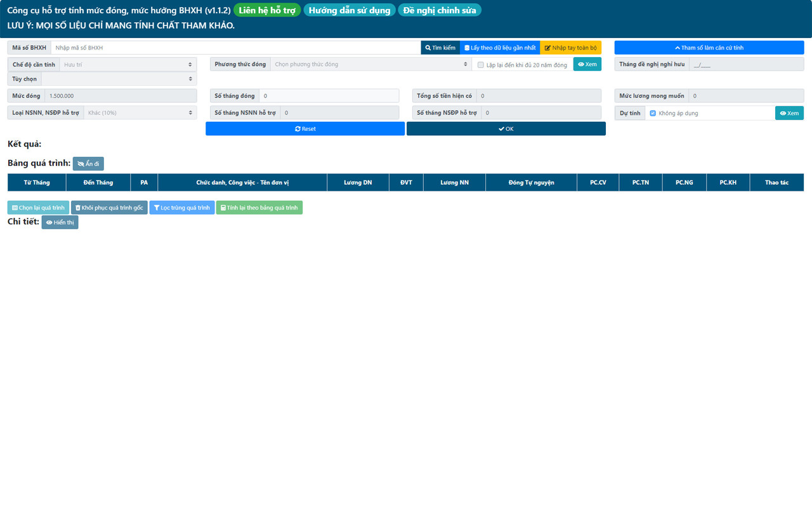Click the Mức đóng input field
Image resolution: width=812 pixels, height=508 pixels.
pos(121,96)
